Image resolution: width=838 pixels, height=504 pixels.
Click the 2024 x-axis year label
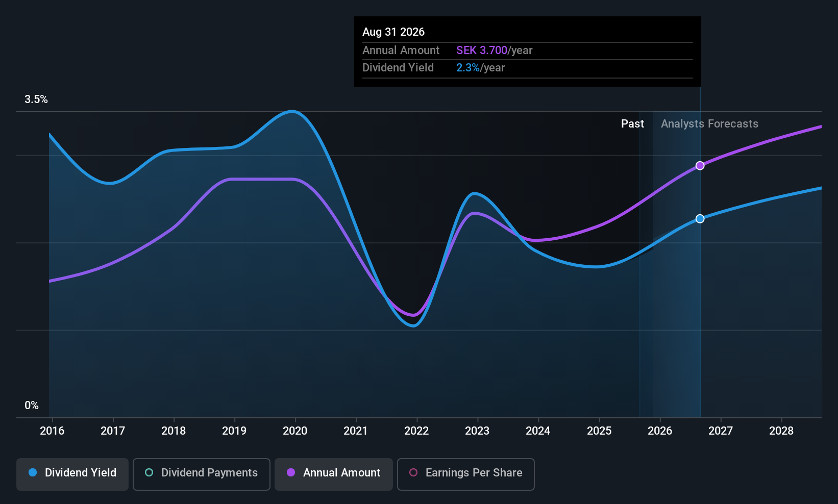pos(538,431)
